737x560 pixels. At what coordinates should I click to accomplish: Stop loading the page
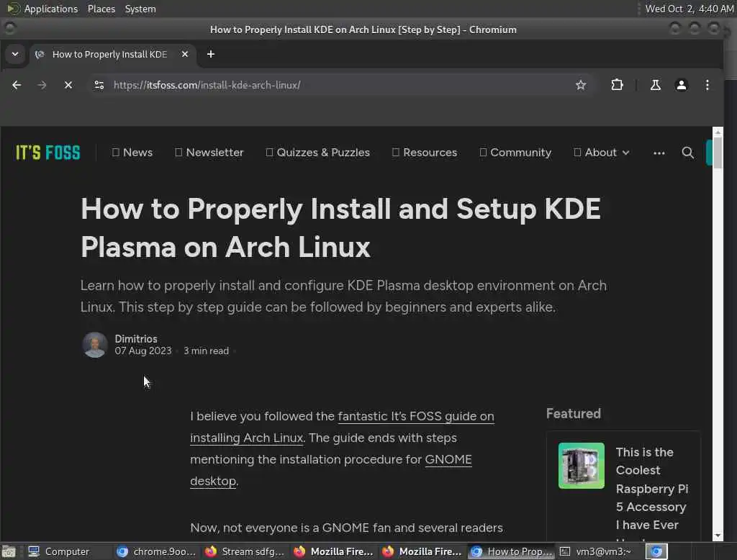click(68, 85)
